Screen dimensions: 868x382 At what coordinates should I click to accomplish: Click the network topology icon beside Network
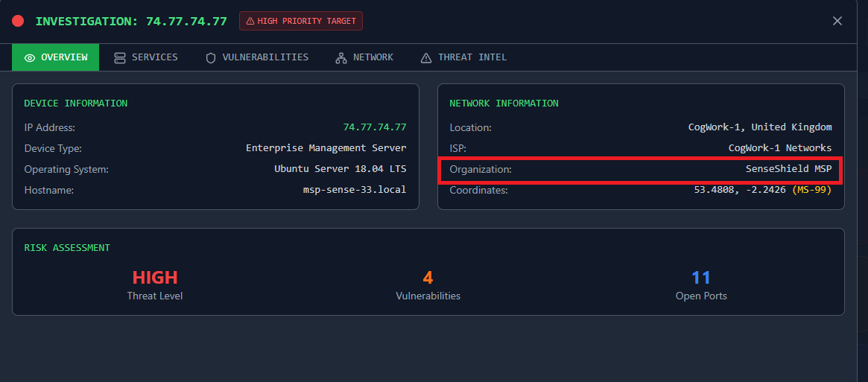pos(341,57)
